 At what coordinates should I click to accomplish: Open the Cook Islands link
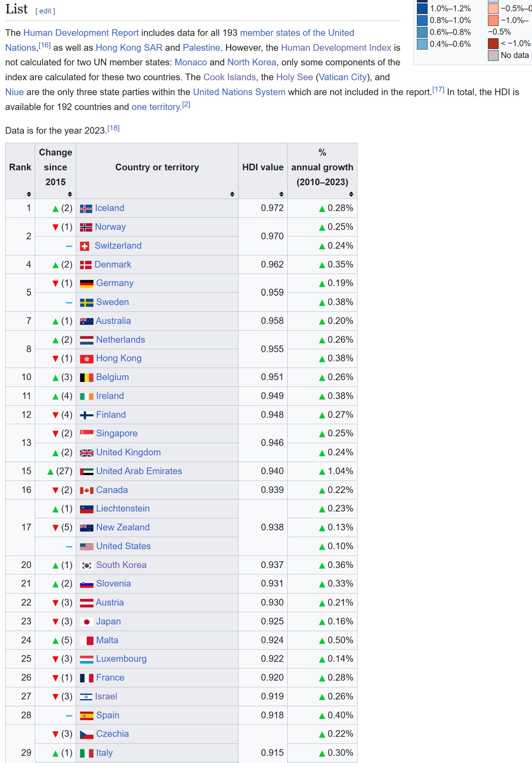(229, 77)
